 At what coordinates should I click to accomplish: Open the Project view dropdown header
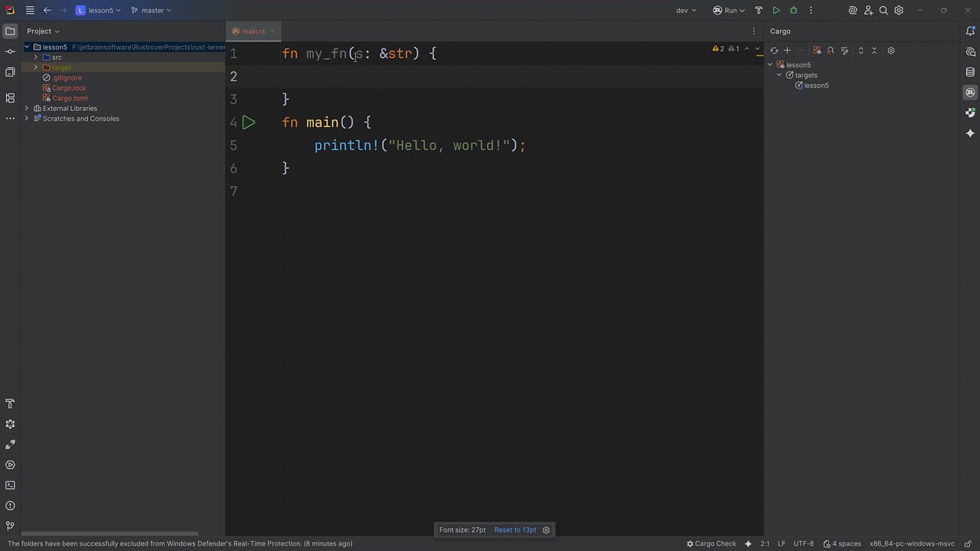click(43, 31)
